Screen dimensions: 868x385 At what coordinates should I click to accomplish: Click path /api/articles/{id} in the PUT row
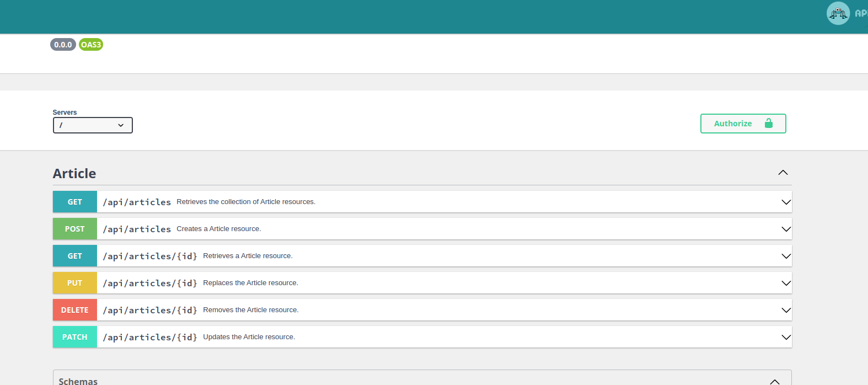pos(150,283)
